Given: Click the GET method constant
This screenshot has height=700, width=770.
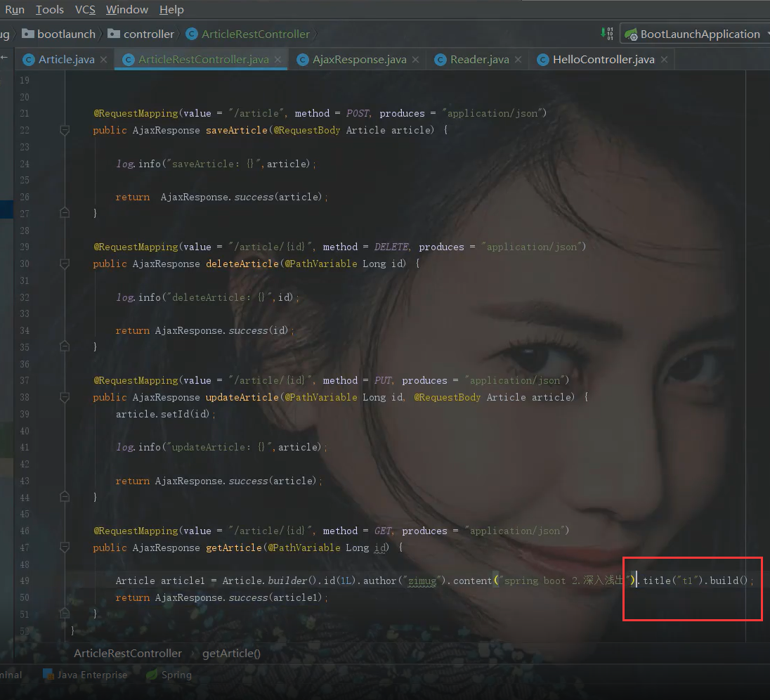Looking at the screenshot, I should click(383, 531).
